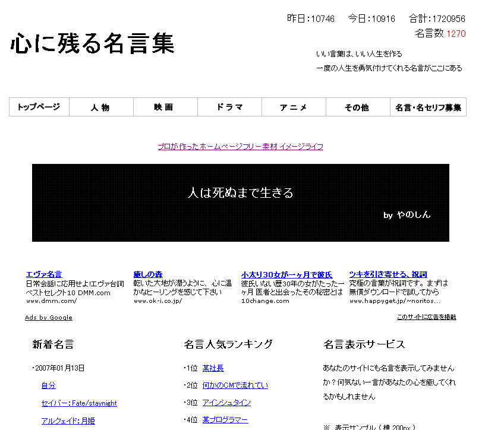
Task: Select the その他 navigation tab
Action: coord(357,107)
